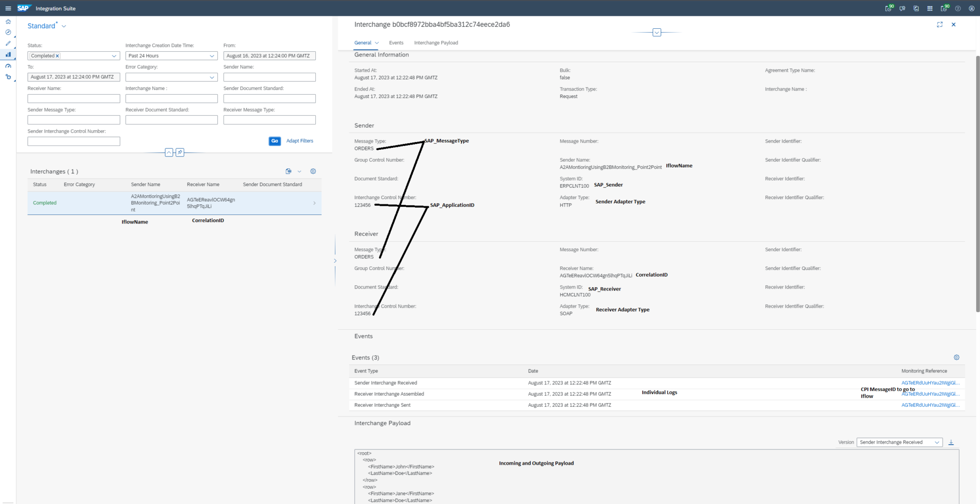Open the Error Category dropdown
This screenshot has width=980, height=504.
click(212, 77)
